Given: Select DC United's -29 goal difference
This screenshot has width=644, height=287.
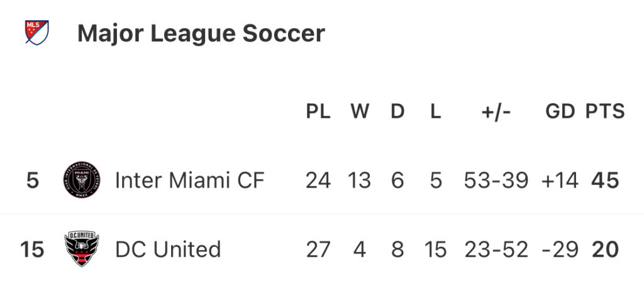Looking at the screenshot, I should 560,250.
